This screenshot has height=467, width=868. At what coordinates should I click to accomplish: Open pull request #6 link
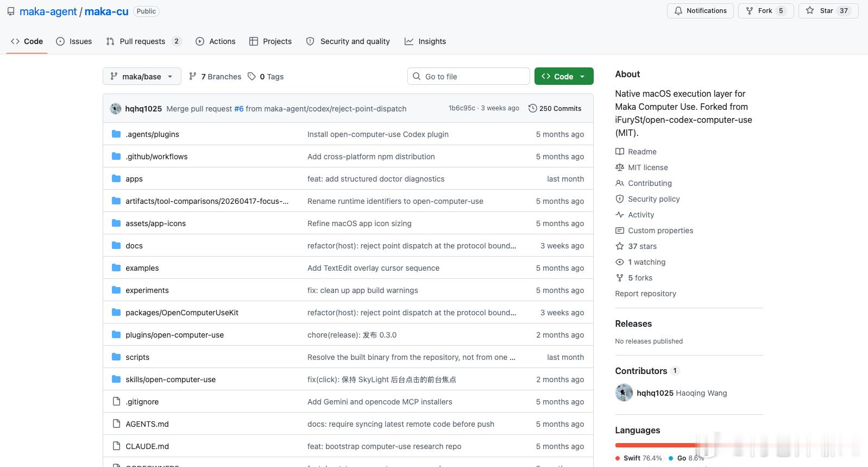tap(239, 109)
